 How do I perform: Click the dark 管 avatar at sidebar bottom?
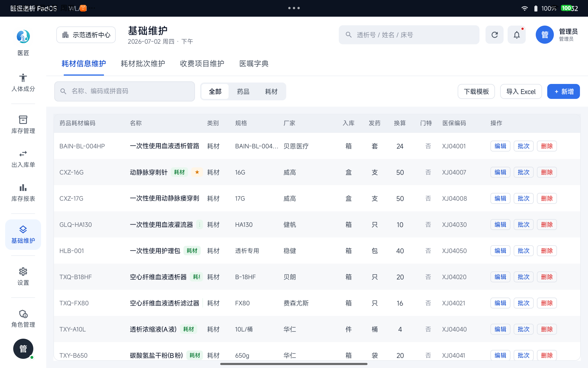[23, 349]
